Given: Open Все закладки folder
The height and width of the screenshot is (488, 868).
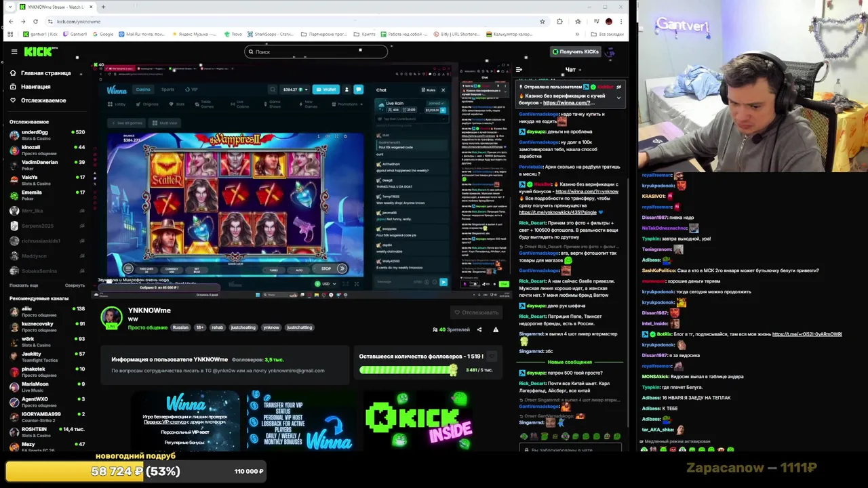Looking at the screenshot, I should (x=607, y=34).
